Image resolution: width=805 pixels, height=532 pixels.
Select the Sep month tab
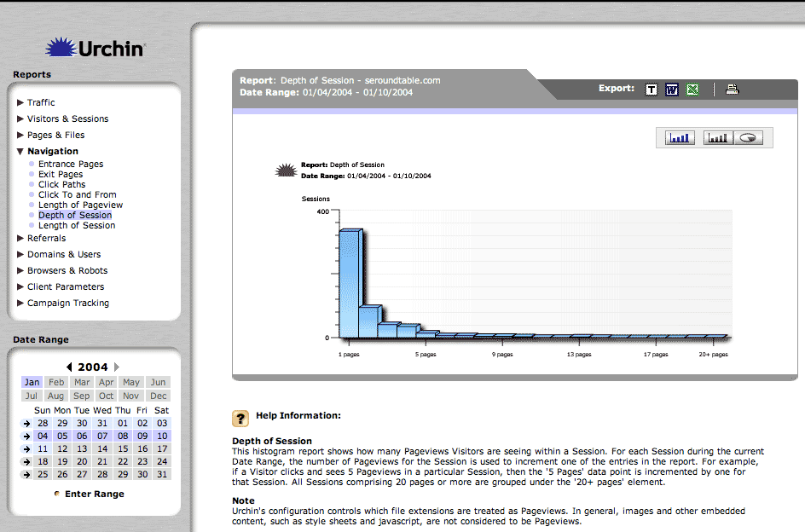tap(82, 396)
